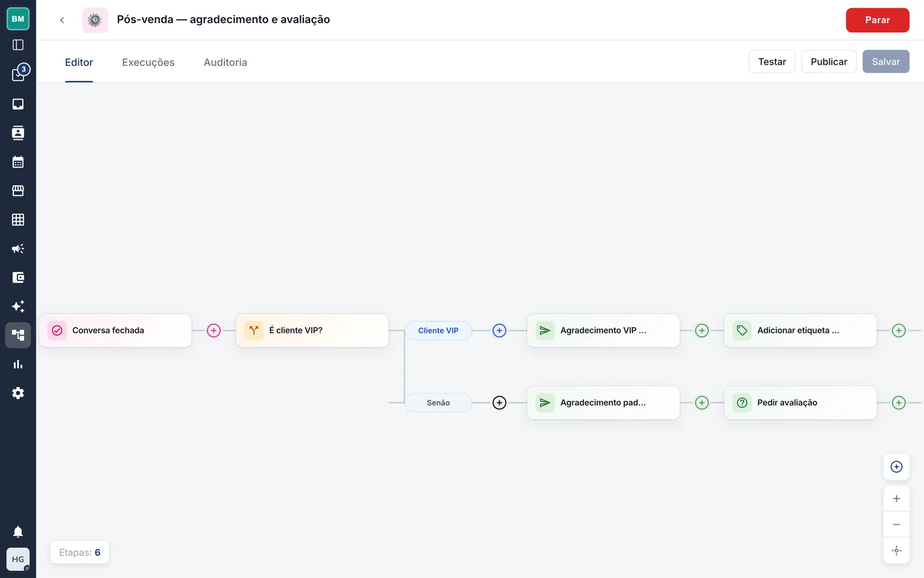Open the store icon in sidebar
Image resolution: width=924 pixels, height=578 pixels.
pyautogui.click(x=18, y=191)
